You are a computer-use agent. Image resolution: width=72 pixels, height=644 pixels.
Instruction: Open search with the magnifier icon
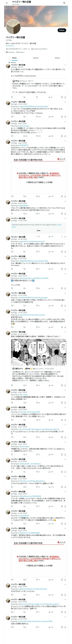click(64, 3)
